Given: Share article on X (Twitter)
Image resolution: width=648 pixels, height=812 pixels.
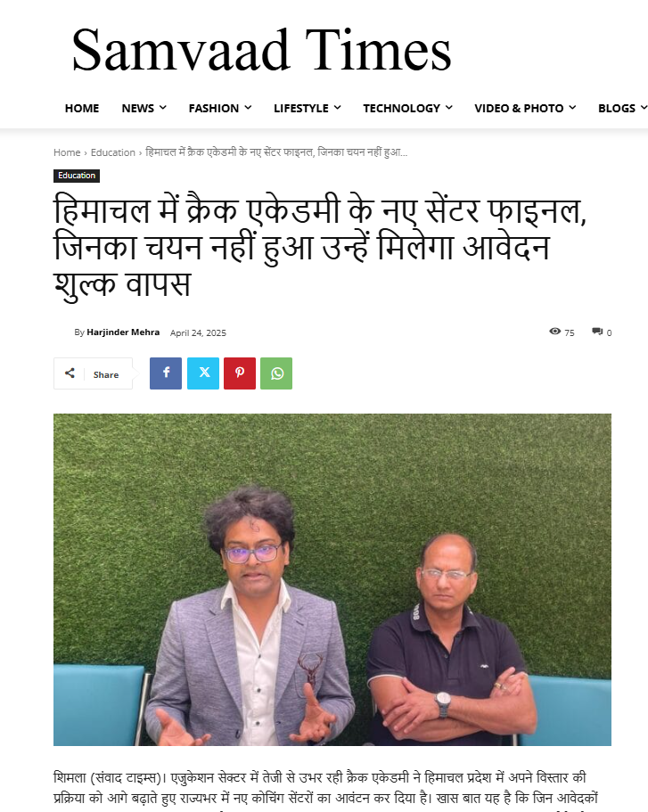Looking at the screenshot, I should click(x=203, y=373).
